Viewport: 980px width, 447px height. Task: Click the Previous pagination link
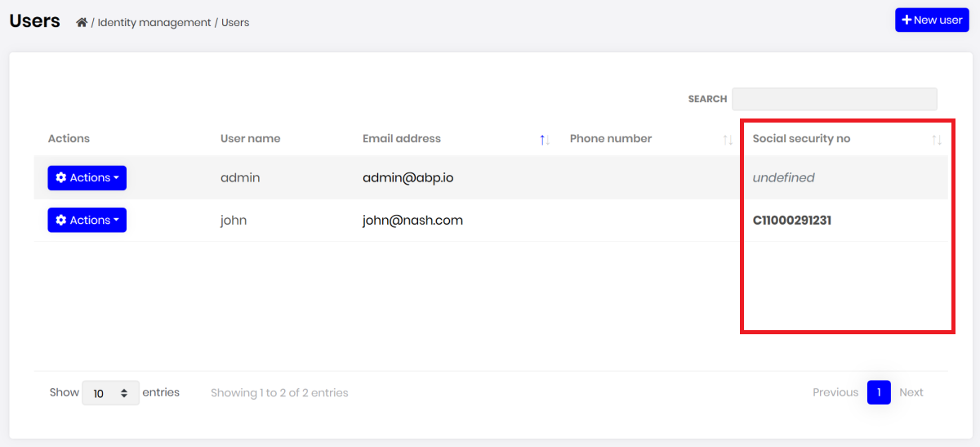tap(835, 393)
